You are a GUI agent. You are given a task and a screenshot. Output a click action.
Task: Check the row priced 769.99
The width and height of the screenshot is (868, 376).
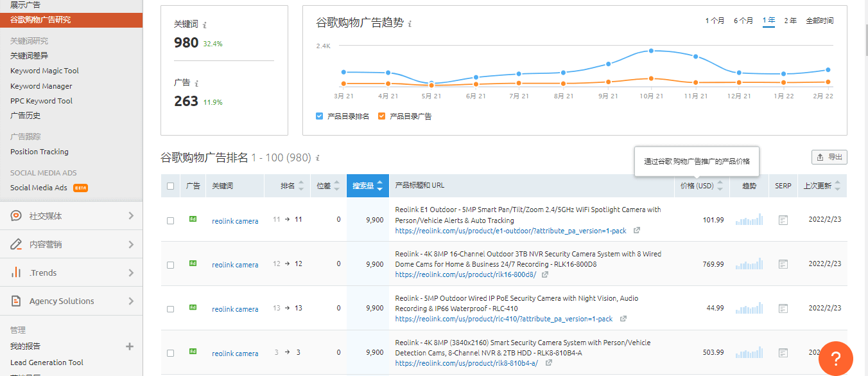[170, 265]
